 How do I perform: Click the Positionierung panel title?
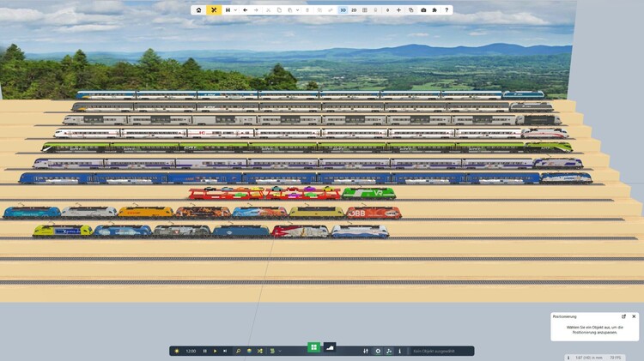(564, 316)
